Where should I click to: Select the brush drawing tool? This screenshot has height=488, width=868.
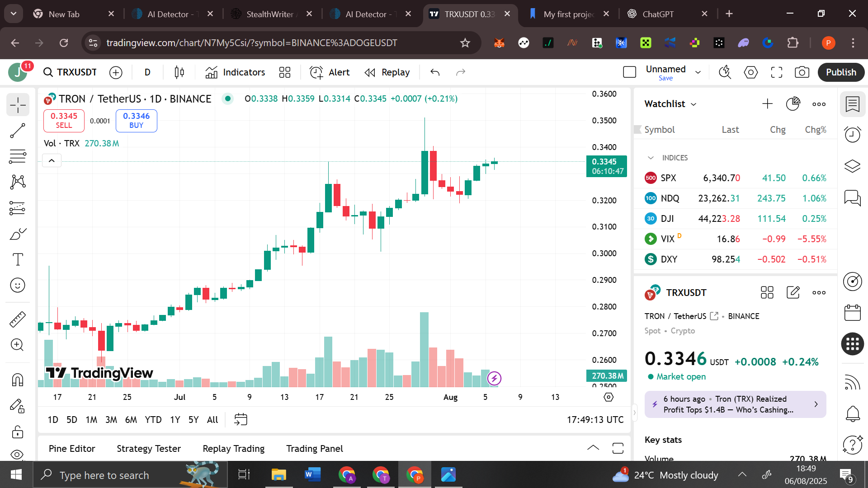(18, 234)
